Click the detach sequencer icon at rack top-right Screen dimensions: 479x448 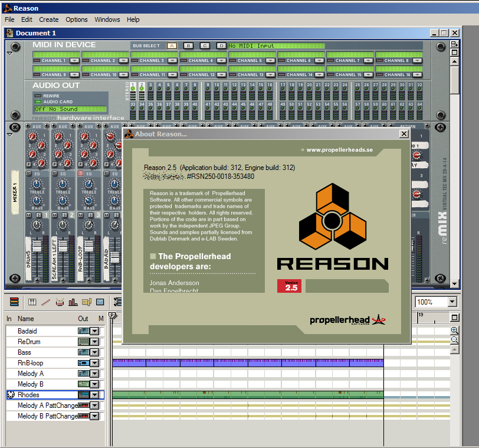[455, 44]
